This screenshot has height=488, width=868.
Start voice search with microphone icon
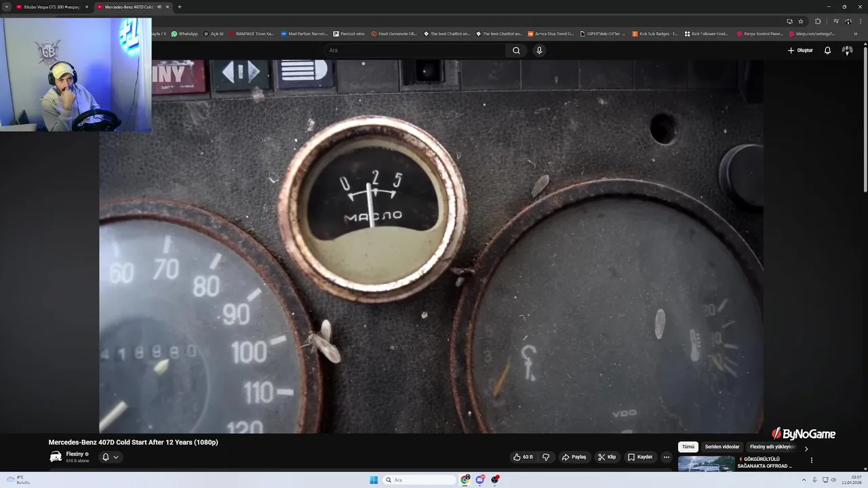[x=539, y=50]
